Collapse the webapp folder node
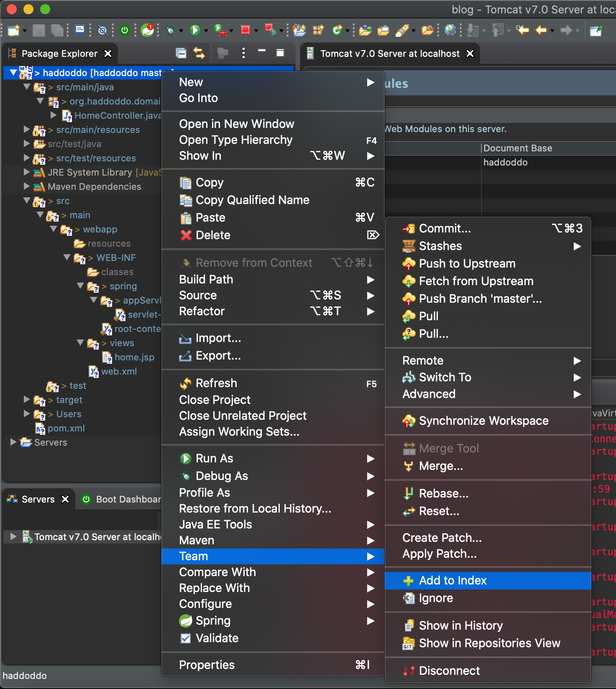 [x=54, y=229]
